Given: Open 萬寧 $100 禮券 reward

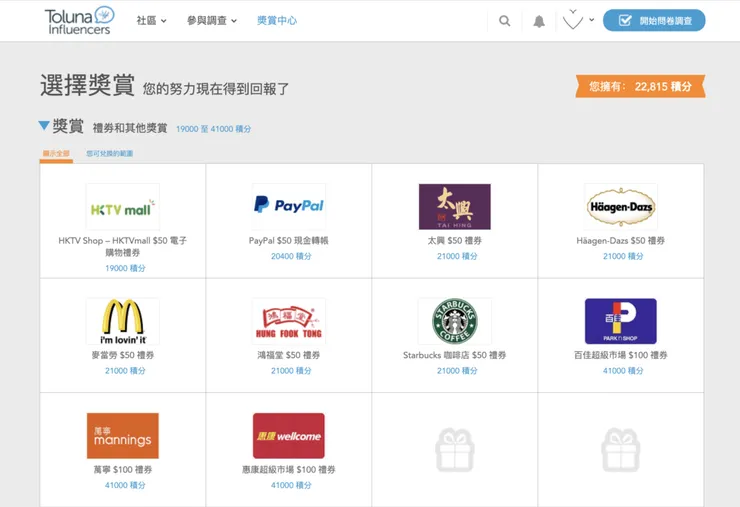Looking at the screenshot, I should [x=123, y=470].
